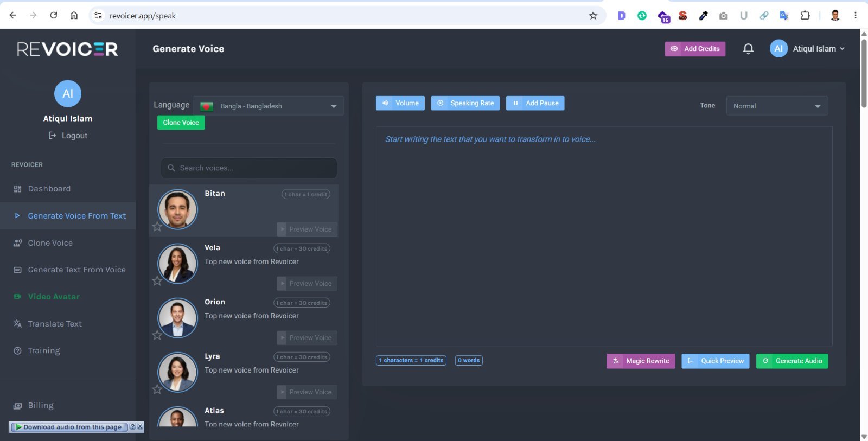Click the Speaking Rate button
The width and height of the screenshot is (868, 441).
465,103
